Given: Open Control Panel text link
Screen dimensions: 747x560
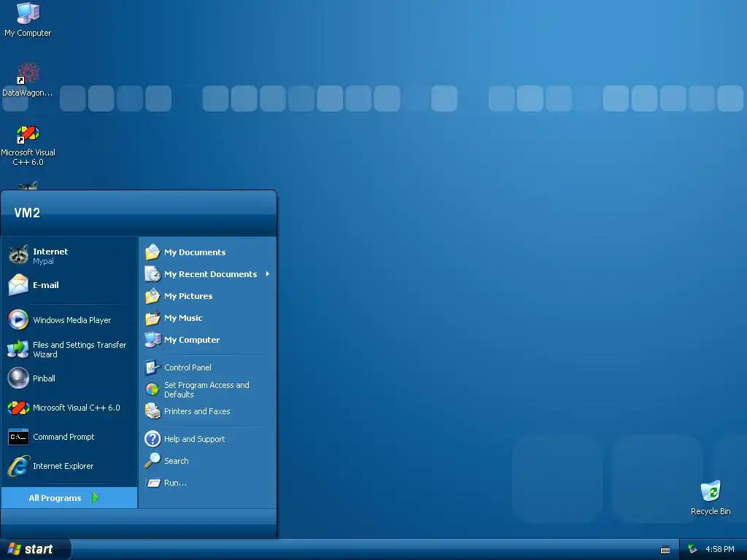Looking at the screenshot, I should pos(187,367).
